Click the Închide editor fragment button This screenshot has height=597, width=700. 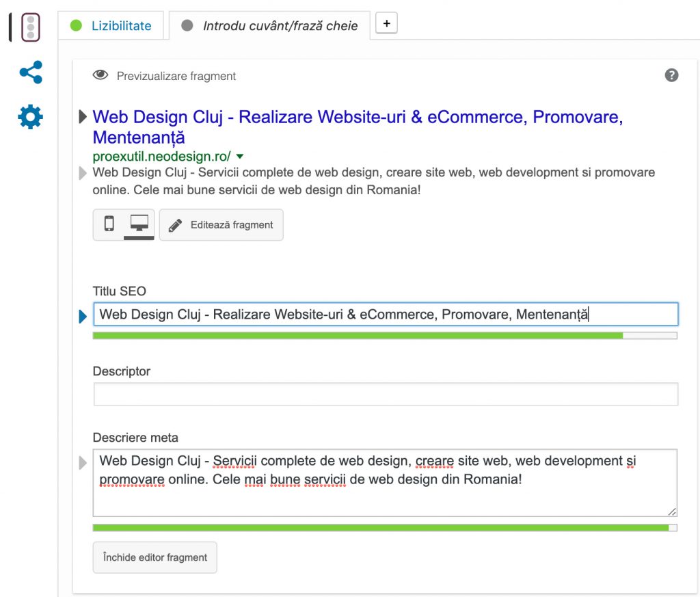click(154, 557)
